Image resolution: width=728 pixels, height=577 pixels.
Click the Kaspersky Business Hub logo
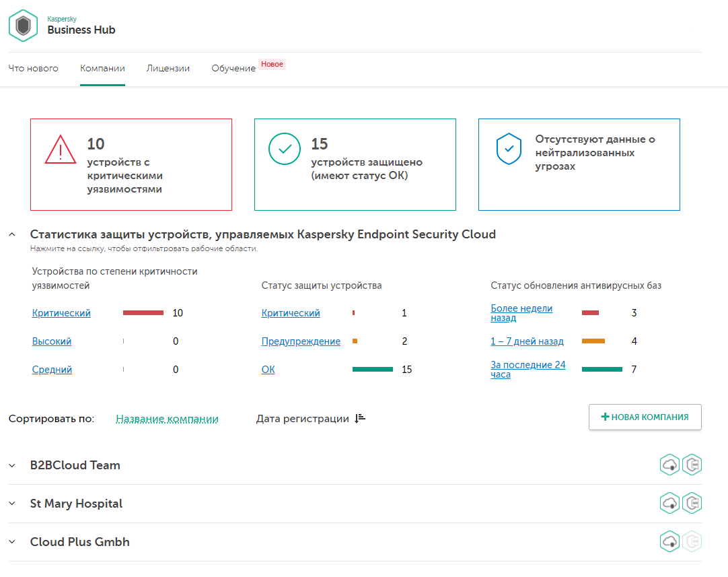(23, 26)
